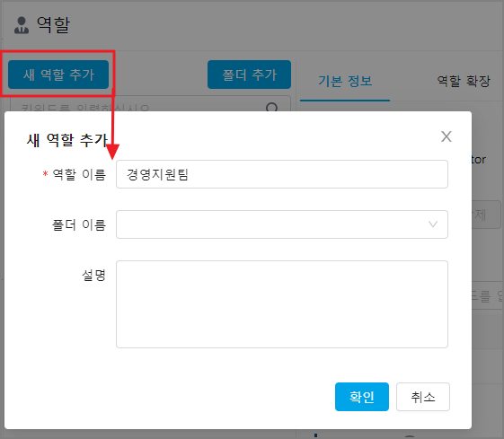Expand the 폴더 이름 chevron arrow
504x439 pixels.
(433, 224)
